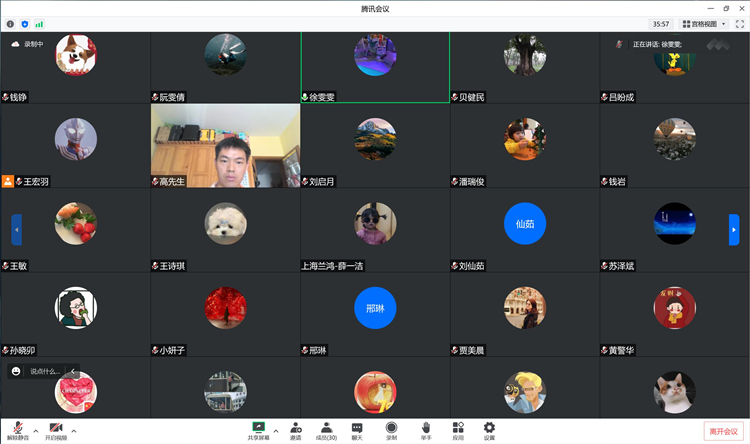Open the 聊天 chat panel
The image size is (750, 444).
357,431
